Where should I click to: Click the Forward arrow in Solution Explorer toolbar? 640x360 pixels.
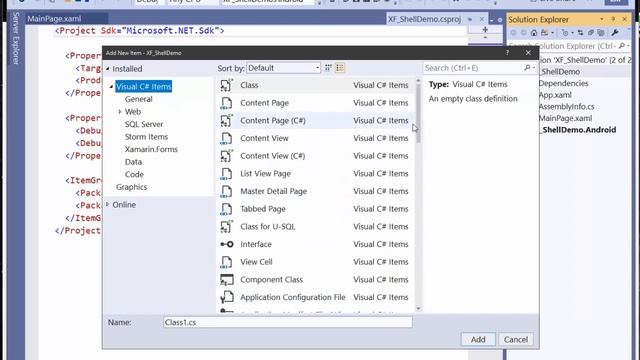[523, 33]
